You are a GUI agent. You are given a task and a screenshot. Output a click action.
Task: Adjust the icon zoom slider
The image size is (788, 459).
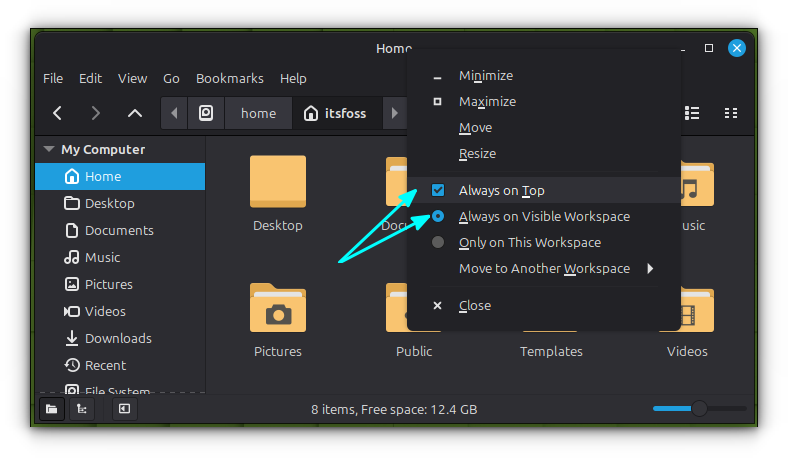[x=699, y=408]
